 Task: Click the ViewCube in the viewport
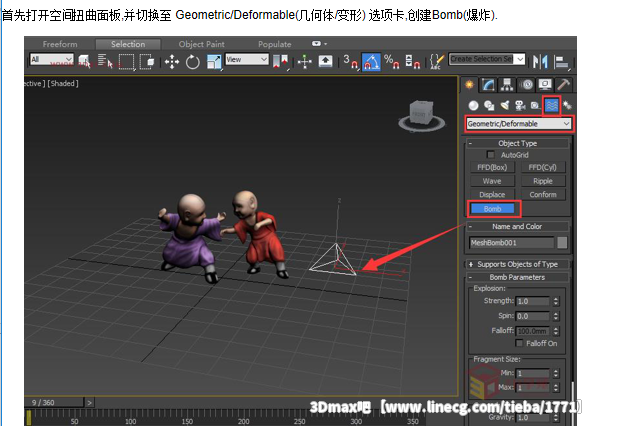(421, 115)
